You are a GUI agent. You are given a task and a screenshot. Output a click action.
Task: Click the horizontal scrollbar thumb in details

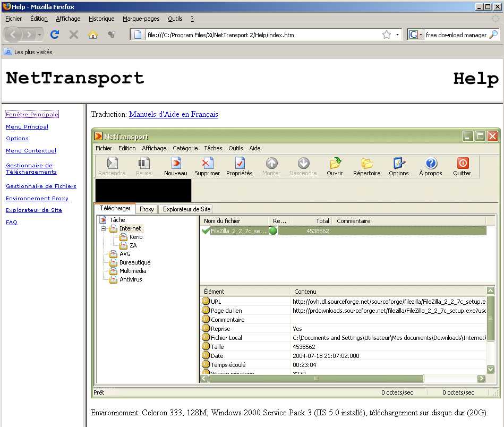317,379
